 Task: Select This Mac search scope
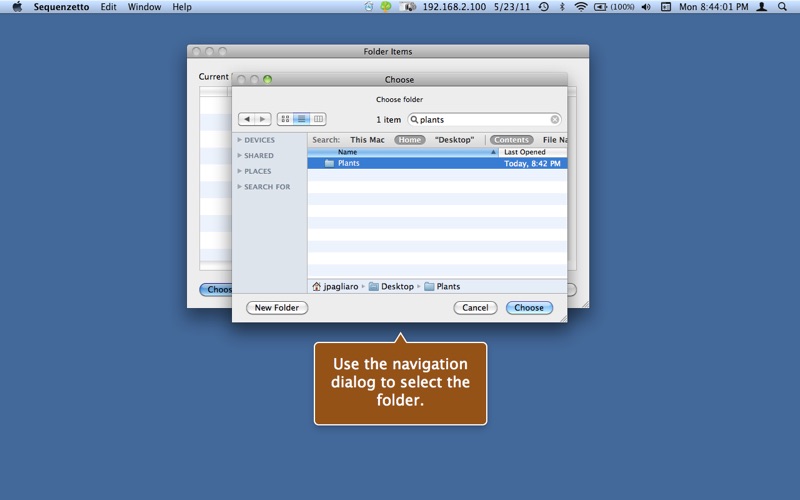[x=367, y=140]
